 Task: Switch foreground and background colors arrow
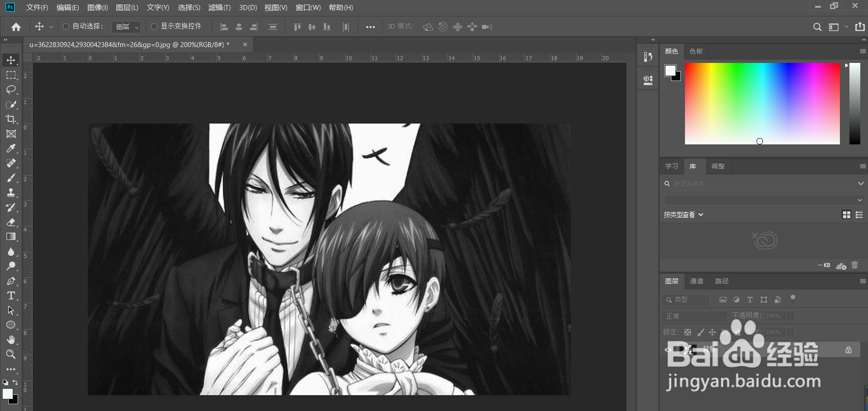(x=15, y=382)
